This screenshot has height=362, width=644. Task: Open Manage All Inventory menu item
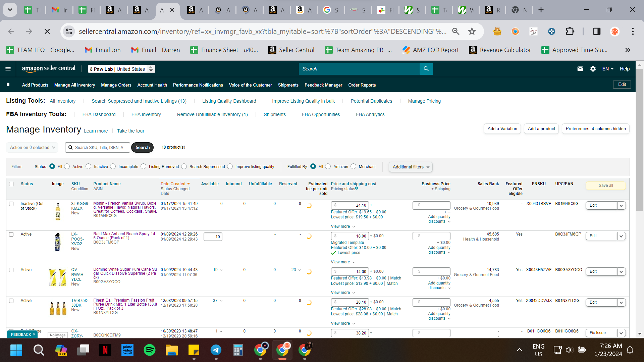(x=74, y=85)
